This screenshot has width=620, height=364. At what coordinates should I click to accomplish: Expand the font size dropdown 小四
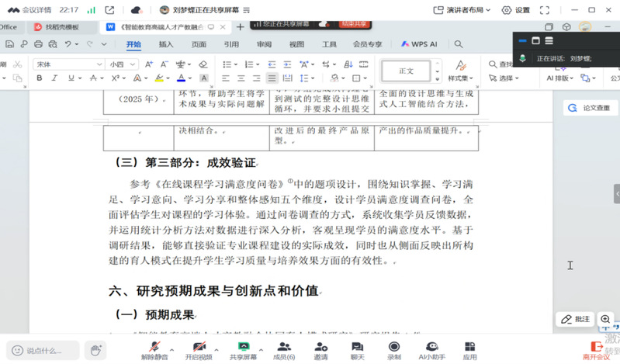coord(121,64)
